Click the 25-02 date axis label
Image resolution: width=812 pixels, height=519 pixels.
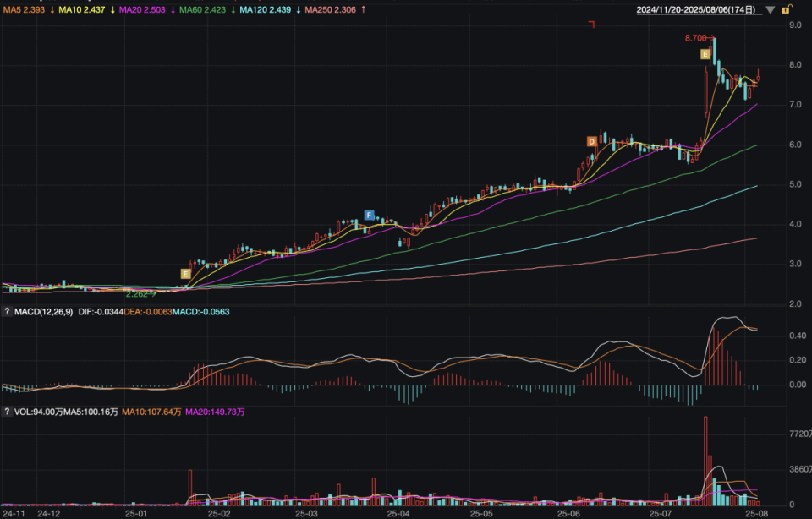(x=219, y=514)
